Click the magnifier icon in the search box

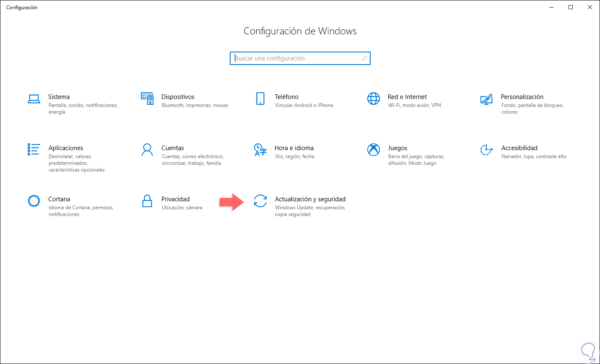click(x=364, y=58)
